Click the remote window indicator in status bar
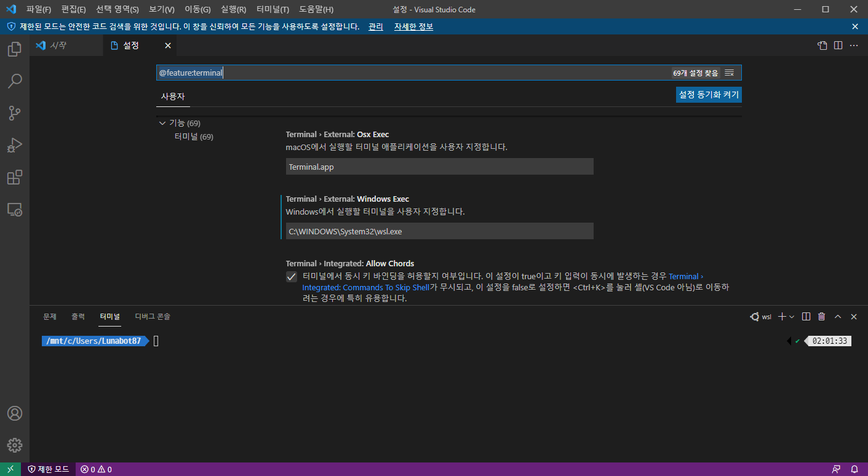Viewport: 868px width, 476px height. coord(10,469)
